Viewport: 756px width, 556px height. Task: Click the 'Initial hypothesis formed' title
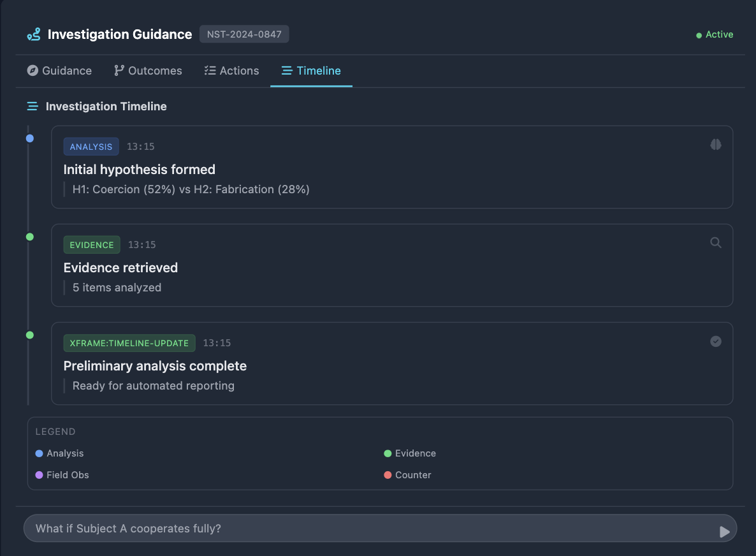[140, 170]
